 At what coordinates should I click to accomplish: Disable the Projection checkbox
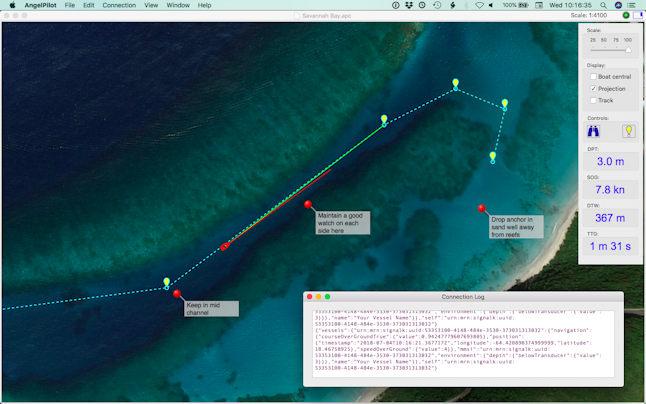point(593,89)
